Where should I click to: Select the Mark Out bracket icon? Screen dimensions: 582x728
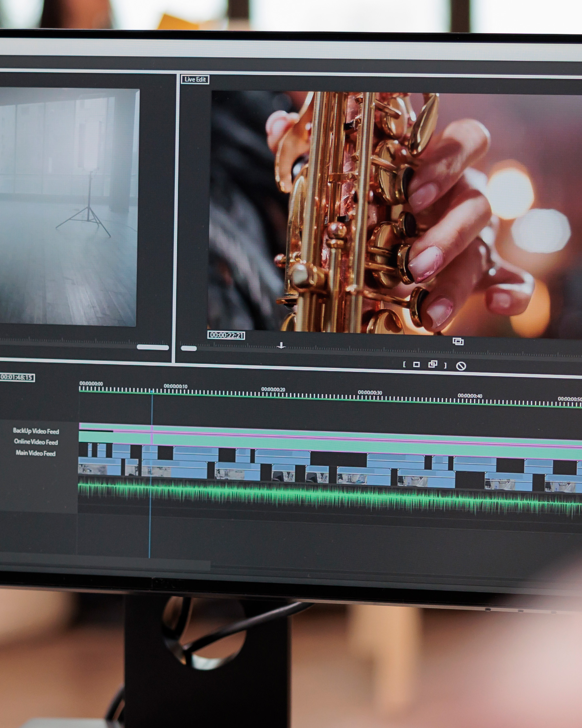(x=445, y=365)
